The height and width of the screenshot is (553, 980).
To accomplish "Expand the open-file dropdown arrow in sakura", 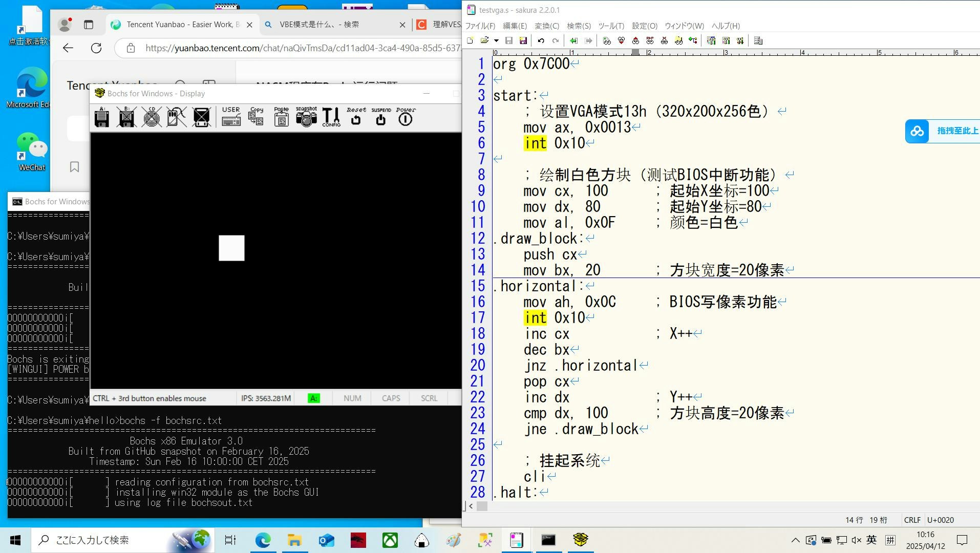I will pos(496,40).
